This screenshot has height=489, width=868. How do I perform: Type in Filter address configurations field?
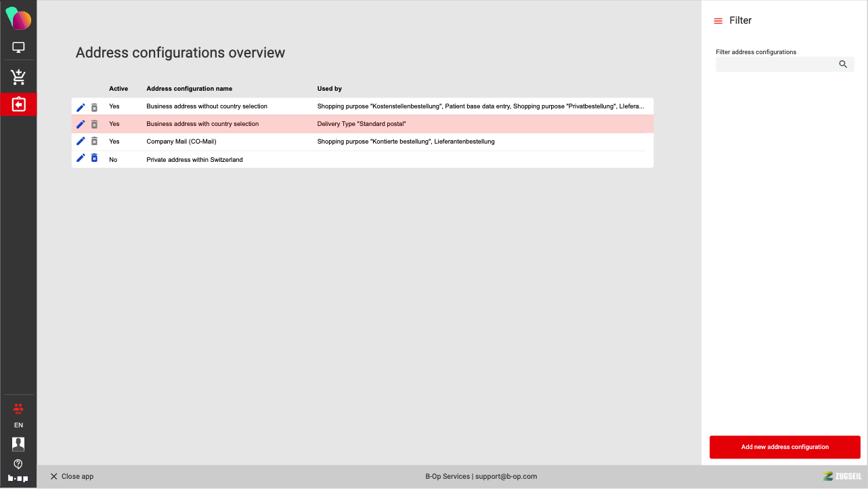coord(776,64)
